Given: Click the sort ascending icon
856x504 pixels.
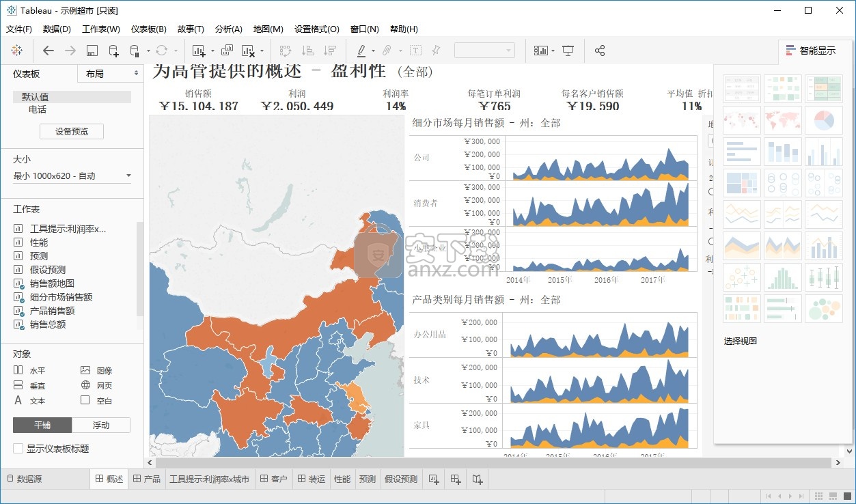Looking at the screenshot, I should coord(308,51).
